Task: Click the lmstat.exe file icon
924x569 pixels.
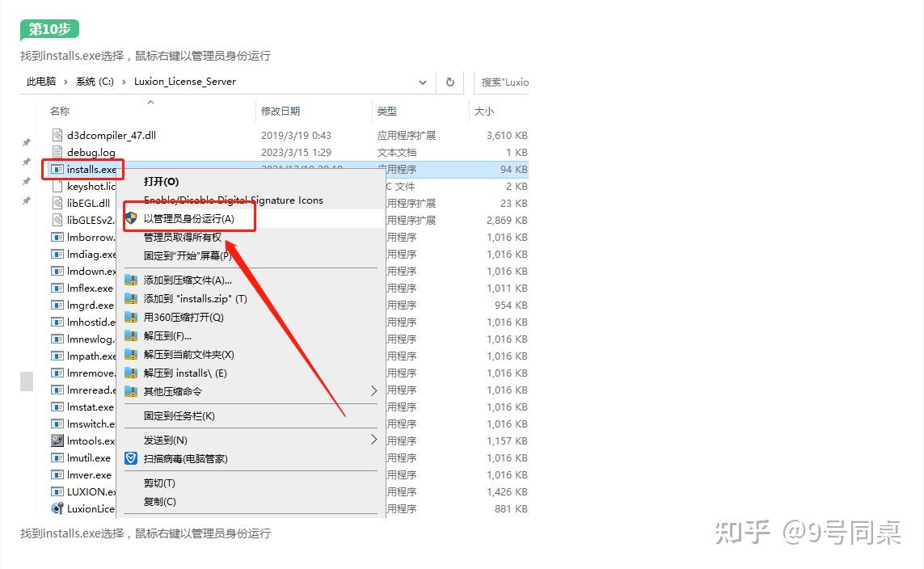Action: click(x=57, y=407)
